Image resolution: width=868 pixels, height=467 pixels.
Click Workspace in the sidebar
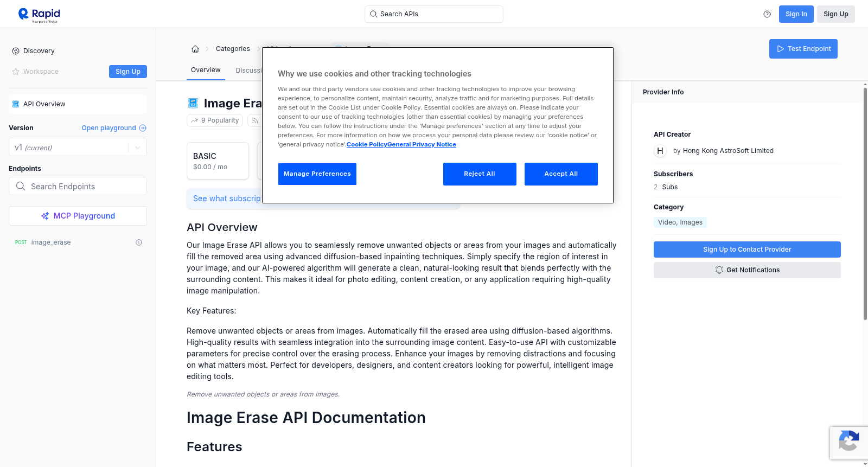click(x=41, y=72)
